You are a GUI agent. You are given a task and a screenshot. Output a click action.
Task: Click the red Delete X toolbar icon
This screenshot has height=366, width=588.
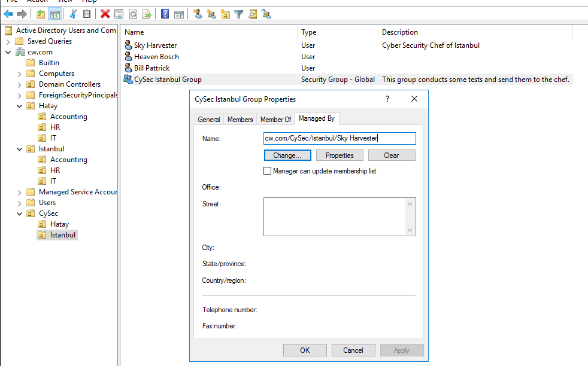(x=105, y=14)
